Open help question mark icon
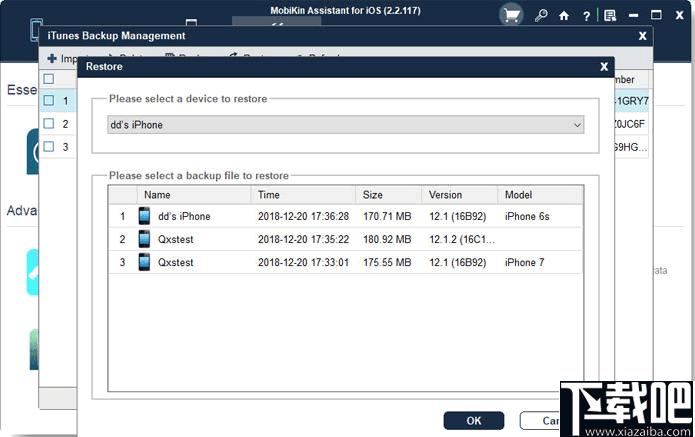Screen dimensions: 695x437 tap(586, 16)
